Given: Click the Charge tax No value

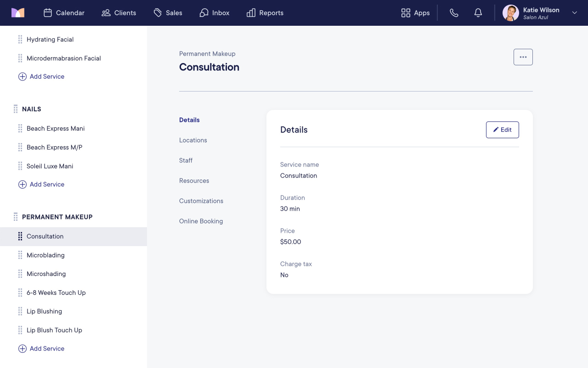Looking at the screenshot, I should [284, 275].
